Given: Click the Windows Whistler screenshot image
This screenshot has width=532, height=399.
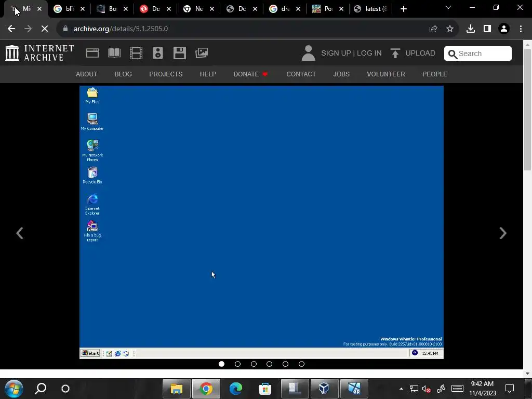Looking at the screenshot, I should [x=261, y=222].
